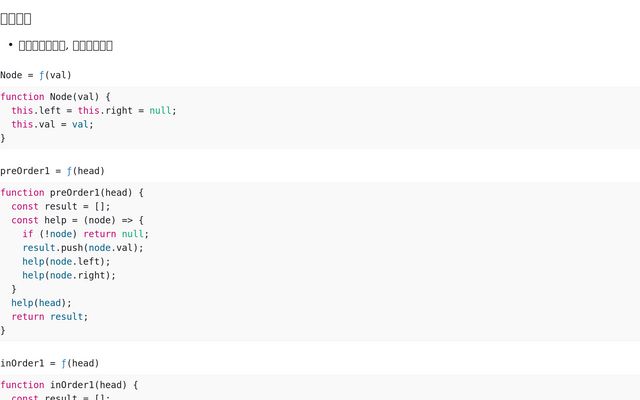Click the page heading at the top
Image resolution: width=640 pixels, height=400 pixels.
[x=16, y=18]
